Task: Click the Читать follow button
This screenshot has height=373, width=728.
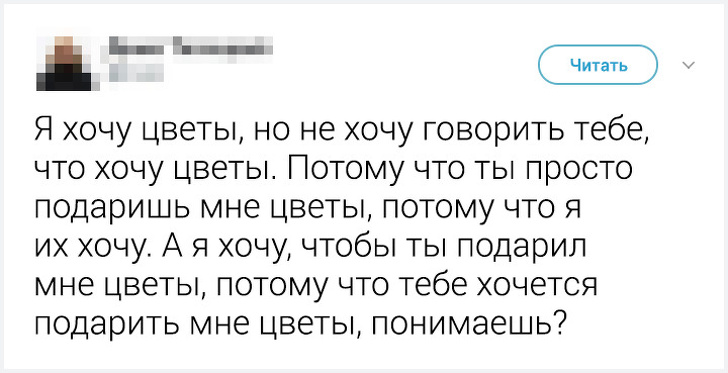Action: pyautogui.click(x=598, y=65)
